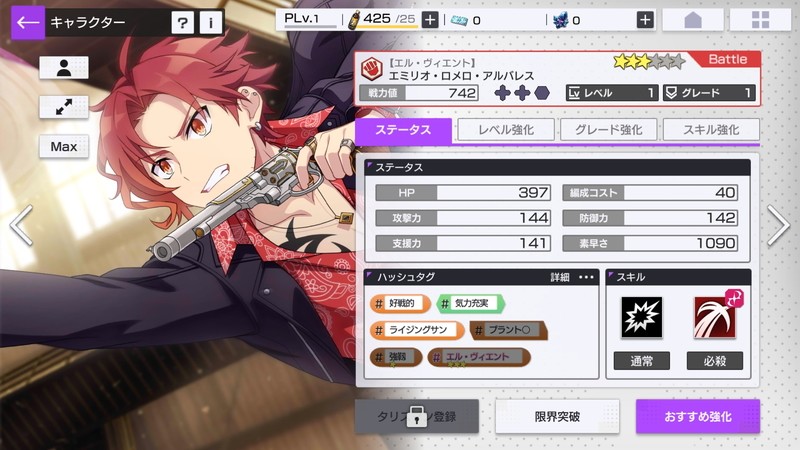Show the next character with right chevron

(x=779, y=225)
